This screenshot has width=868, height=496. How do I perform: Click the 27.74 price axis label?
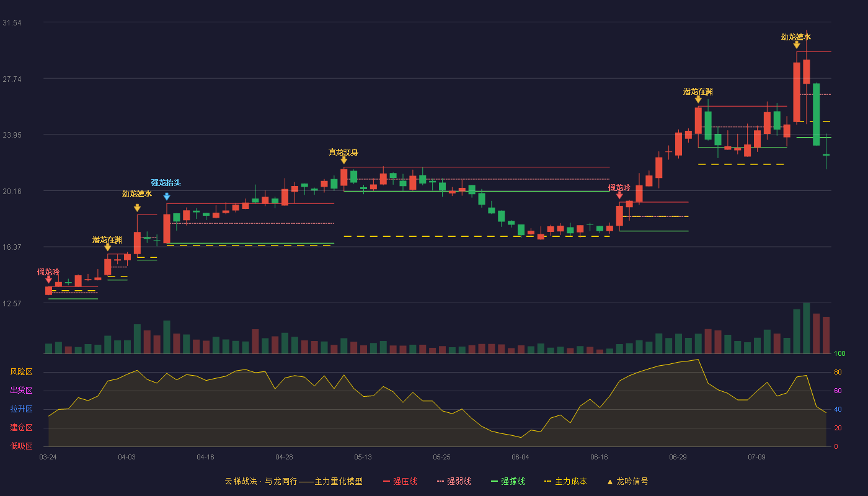coord(12,79)
